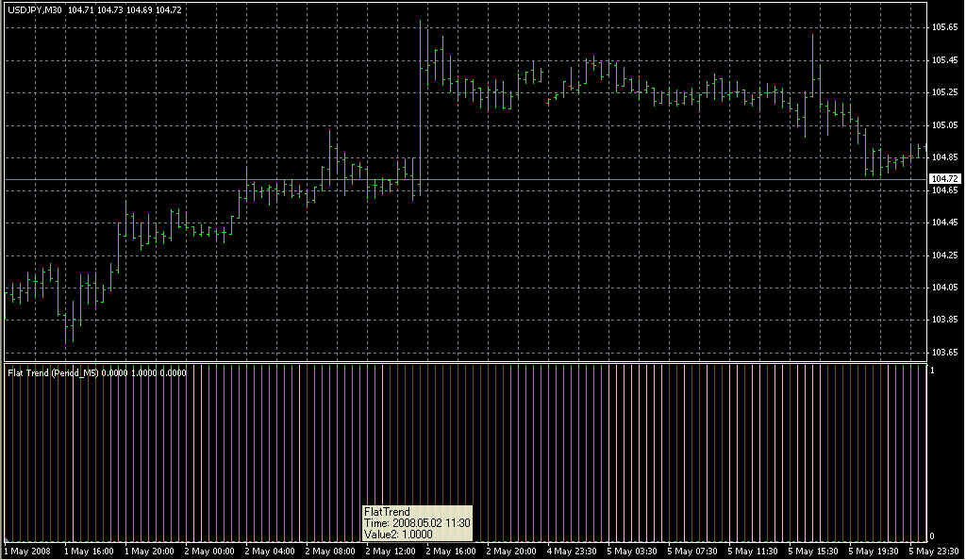
Task: Click the '1 May 20:00' time axis label
Action: pos(149,550)
